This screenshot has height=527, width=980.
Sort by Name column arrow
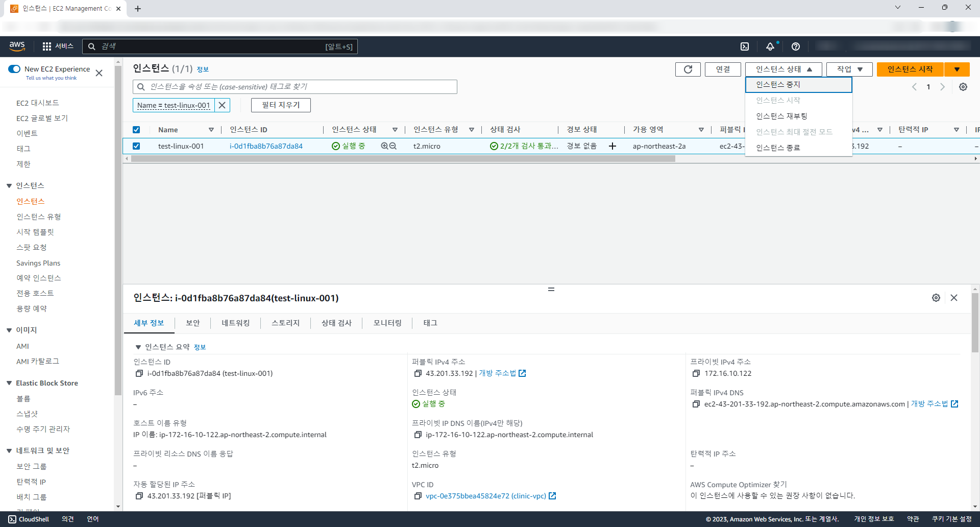(211, 130)
